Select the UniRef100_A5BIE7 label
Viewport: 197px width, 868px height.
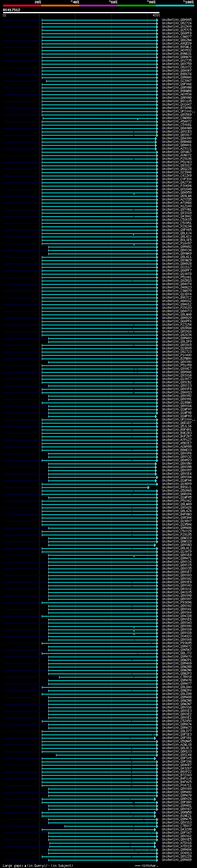pos(177,443)
